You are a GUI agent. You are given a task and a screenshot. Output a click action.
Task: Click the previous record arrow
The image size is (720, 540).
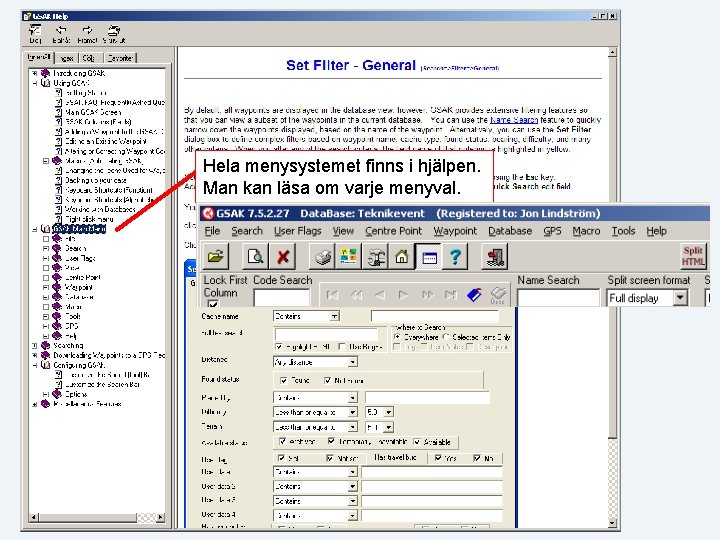[x=380, y=295]
